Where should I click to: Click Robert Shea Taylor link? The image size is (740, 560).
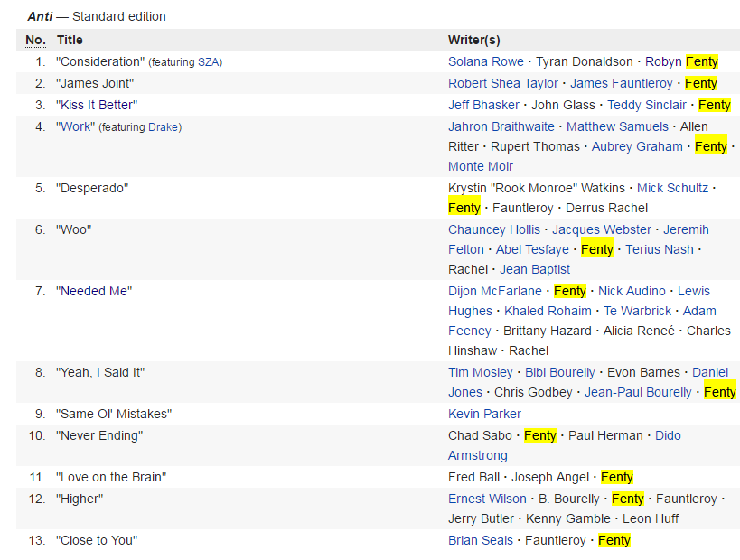coord(503,83)
